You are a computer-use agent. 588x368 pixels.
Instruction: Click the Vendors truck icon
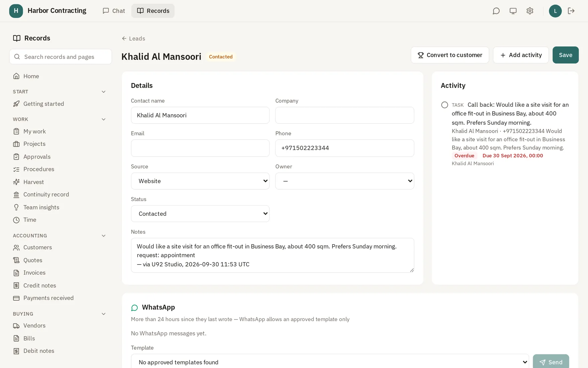pos(16,326)
